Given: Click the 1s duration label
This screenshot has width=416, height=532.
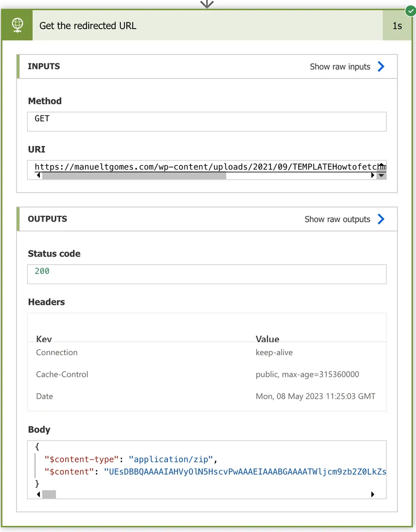Looking at the screenshot, I should tap(397, 25).
